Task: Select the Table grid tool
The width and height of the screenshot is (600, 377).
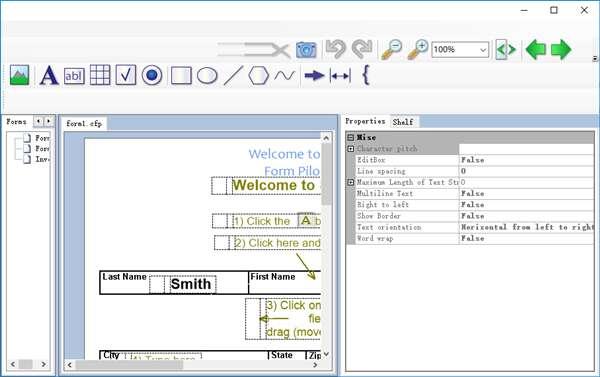Action: coord(100,75)
